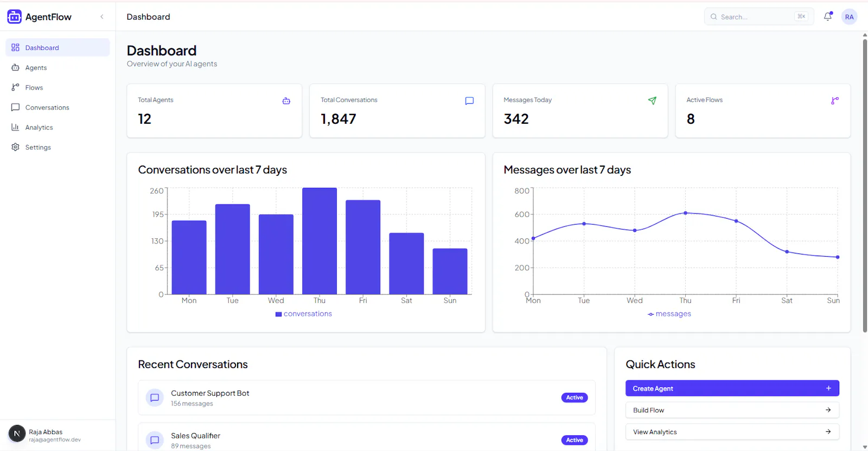Click Active badge for Sales Qualifier

click(575, 440)
